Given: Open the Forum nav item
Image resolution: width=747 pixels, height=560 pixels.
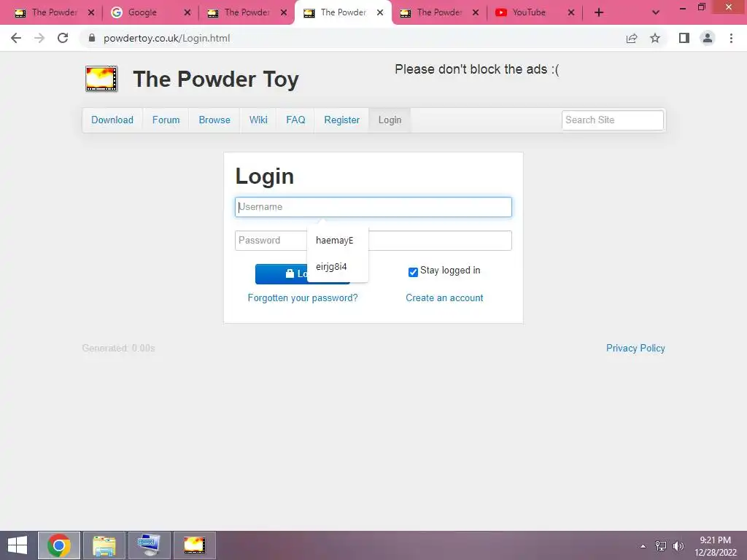Looking at the screenshot, I should (166, 120).
